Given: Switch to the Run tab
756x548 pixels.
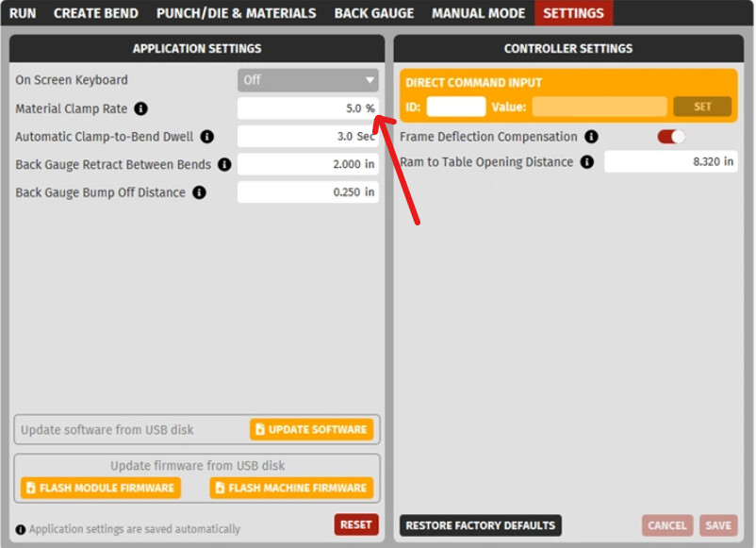Looking at the screenshot, I should pos(23,13).
